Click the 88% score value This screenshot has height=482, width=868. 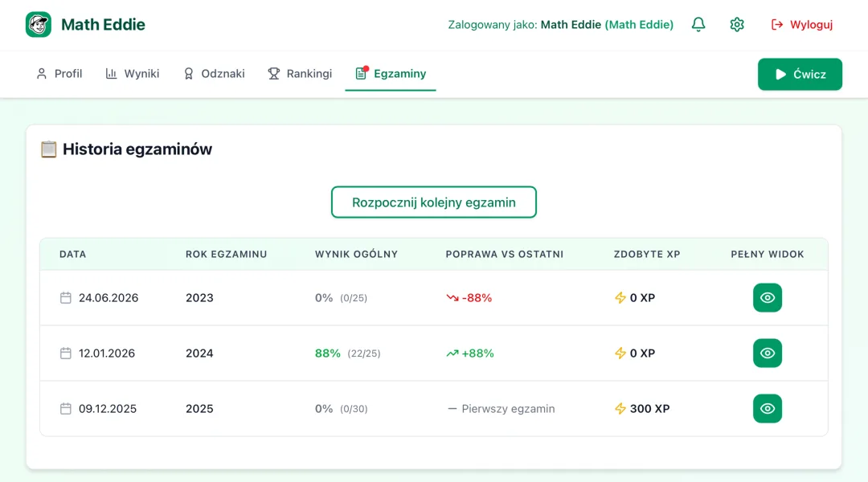328,353
